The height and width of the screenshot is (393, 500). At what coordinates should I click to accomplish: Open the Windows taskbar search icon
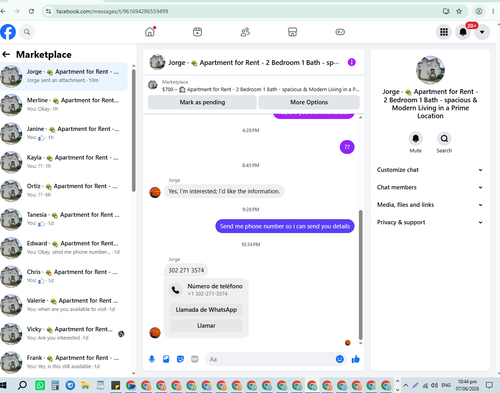tap(22, 385)
